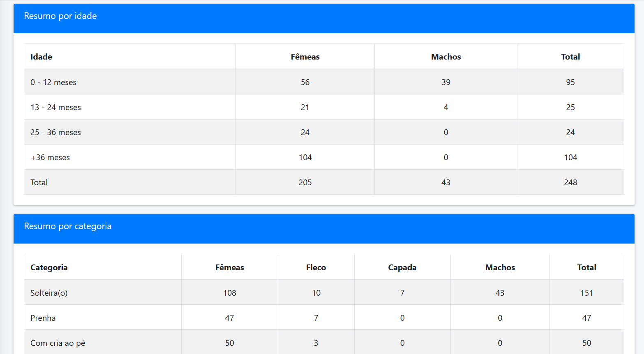Click the 'Resumo por idade' panel header
The width and height of the screenshot is (644, 354).
[x=60, y=16]
